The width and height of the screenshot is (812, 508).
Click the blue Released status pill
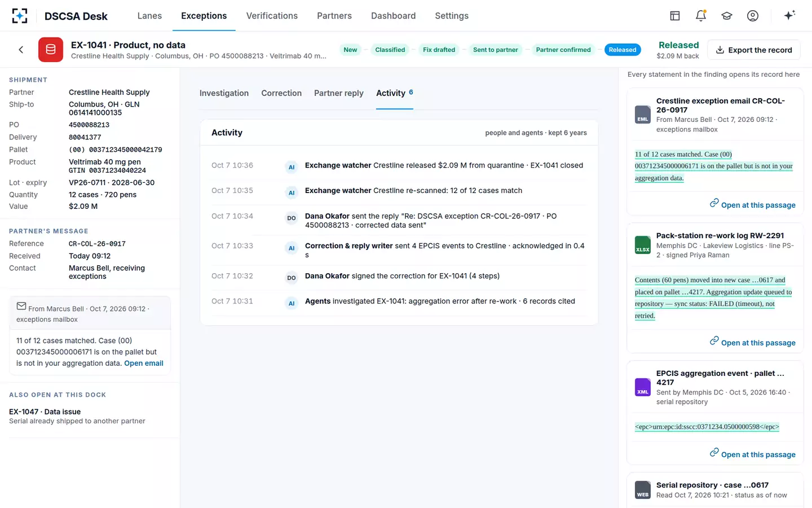[623, 50]
